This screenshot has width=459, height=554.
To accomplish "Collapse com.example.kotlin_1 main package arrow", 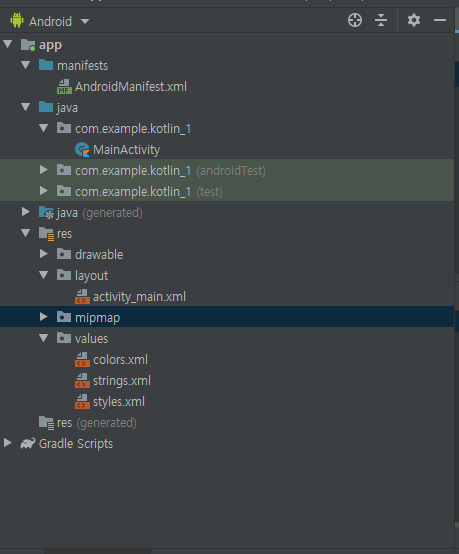I will (x=44, y=128).
